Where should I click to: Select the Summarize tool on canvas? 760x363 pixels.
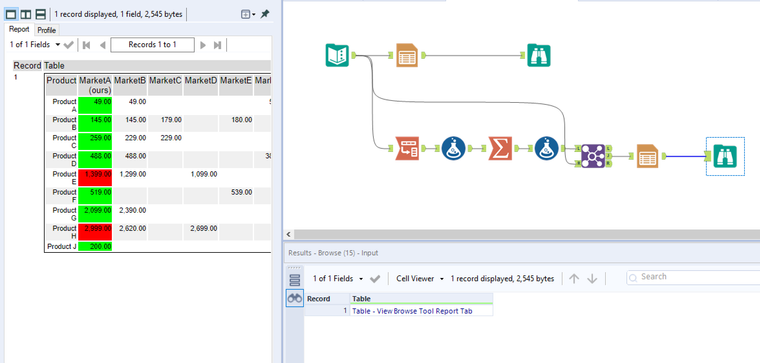[x=500, y=148]
